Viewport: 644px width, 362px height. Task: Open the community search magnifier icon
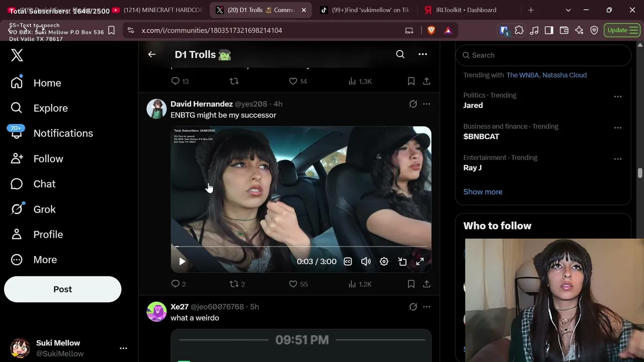[400, 54]
